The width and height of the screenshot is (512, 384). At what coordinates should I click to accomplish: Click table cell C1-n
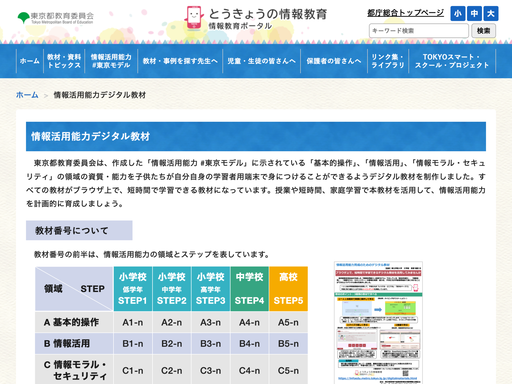click(x=133, y=370)
